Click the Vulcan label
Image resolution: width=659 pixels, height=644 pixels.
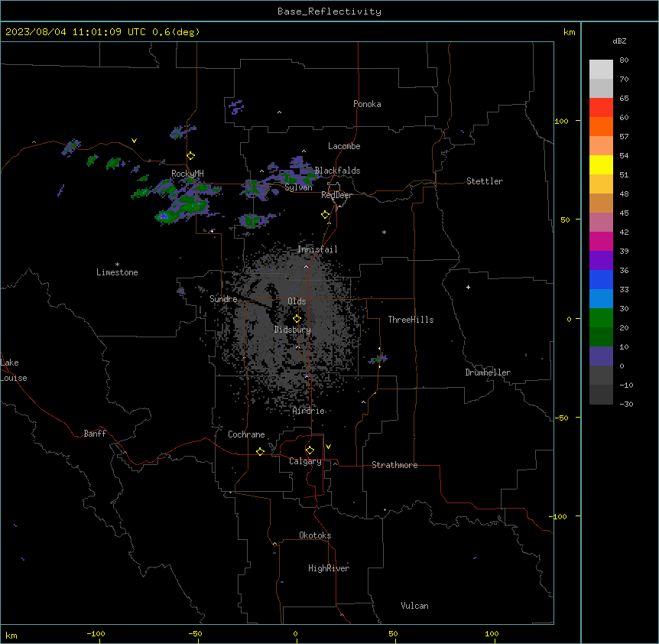click(x=415, y=606)
